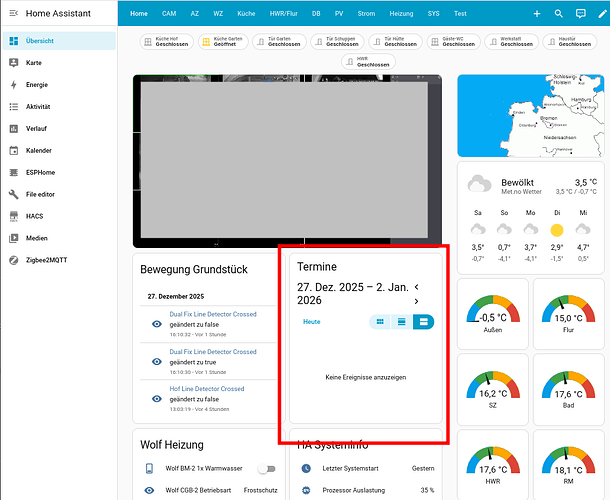Click the Di sunny forecast day

[x=557, y=235]
